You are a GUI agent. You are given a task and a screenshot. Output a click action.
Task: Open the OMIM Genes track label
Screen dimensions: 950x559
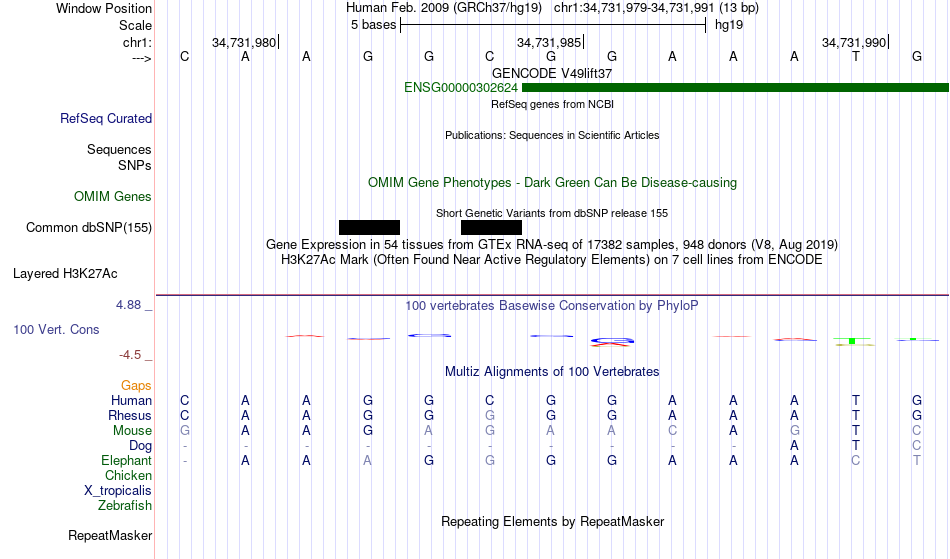pos(112,197)
